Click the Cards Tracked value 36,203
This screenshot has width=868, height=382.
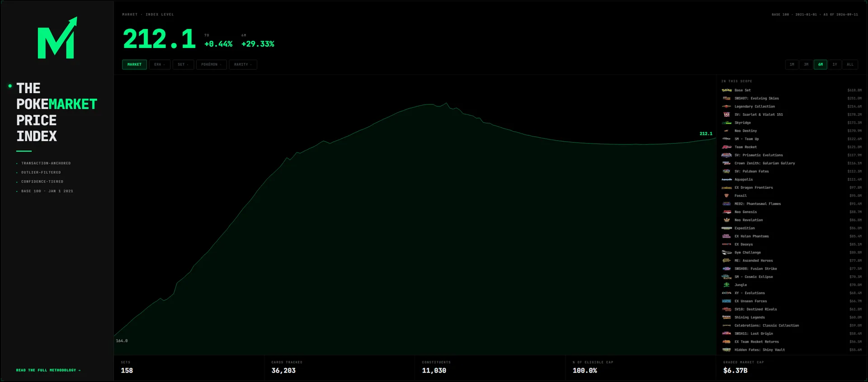(283, 371)
